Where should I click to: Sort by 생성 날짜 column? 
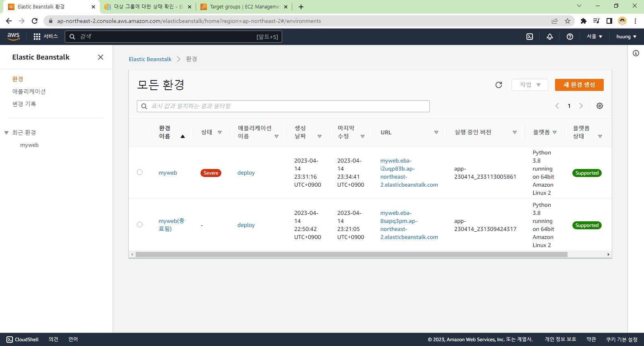(x=320, y=136)
